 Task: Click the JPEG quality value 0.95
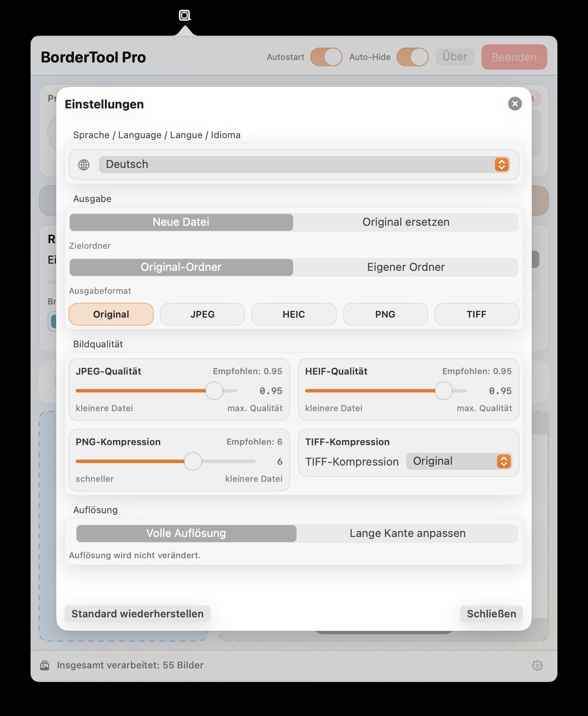click(271, 391)
